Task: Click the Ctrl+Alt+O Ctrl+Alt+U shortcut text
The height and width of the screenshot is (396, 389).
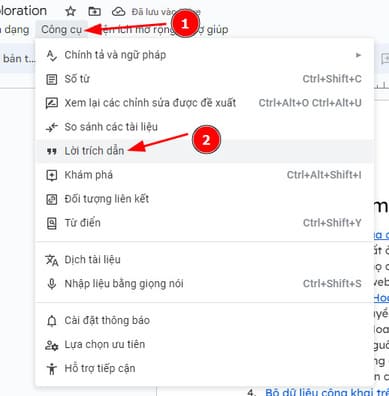Action: [x=310, y=103]
